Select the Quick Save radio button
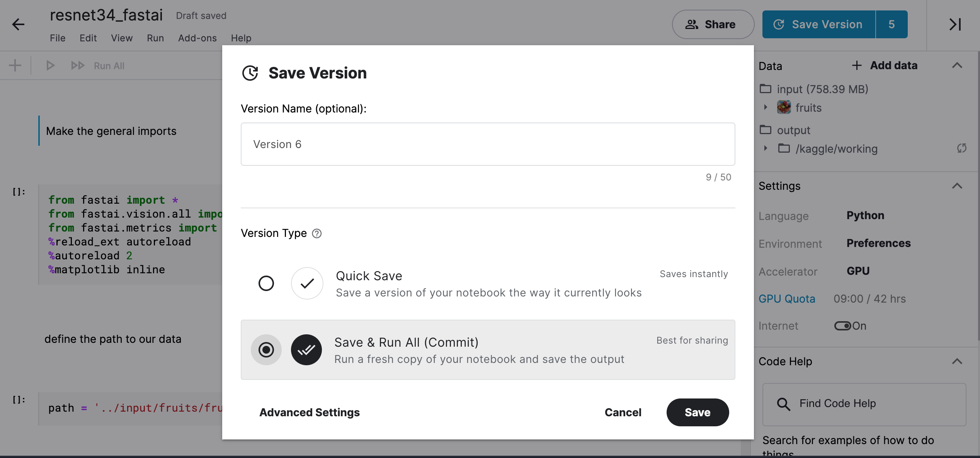The width and height of the screenshot is (980, 458). tap(266, 283)
